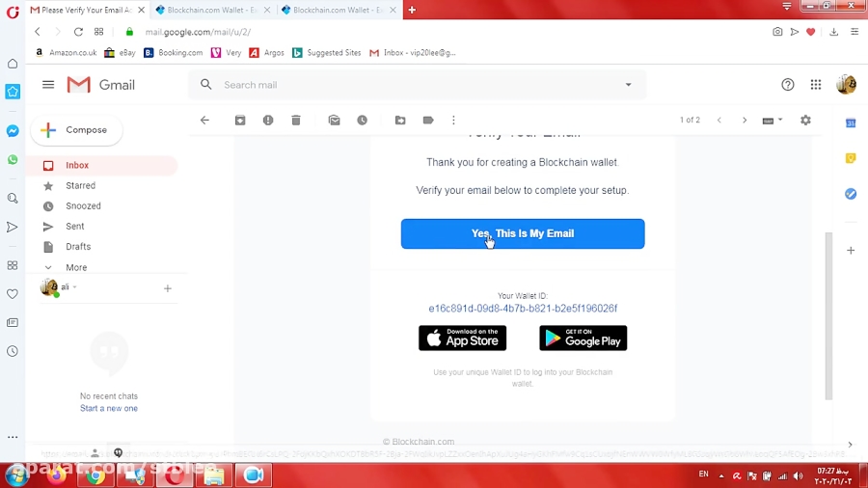Open Google Calendar side panel

851,122
